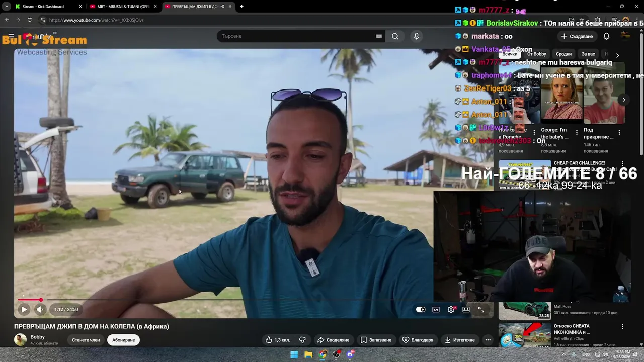Viewport: 644px width, 362px height.
Task: Share the video via Споделяне
Action: [x=333, y=340]
